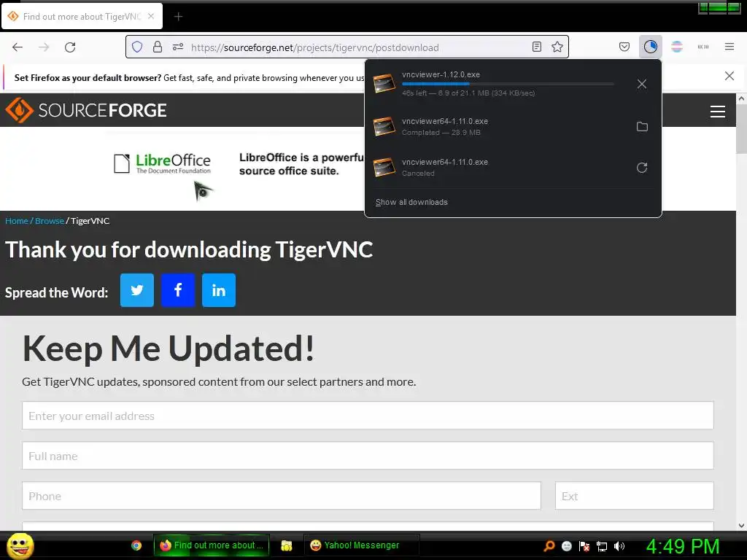Reload the current page
This screenshot has width=747, height=560.
(x=70, y=47)
